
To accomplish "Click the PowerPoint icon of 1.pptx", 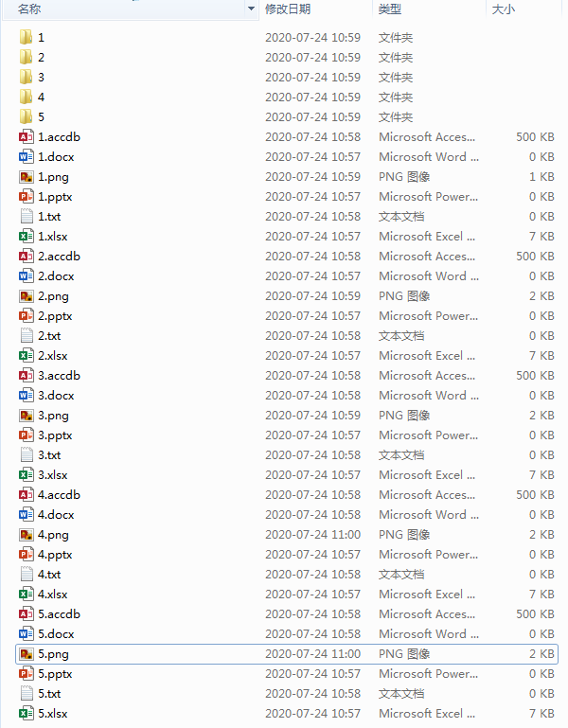I will tap(27, 196).
